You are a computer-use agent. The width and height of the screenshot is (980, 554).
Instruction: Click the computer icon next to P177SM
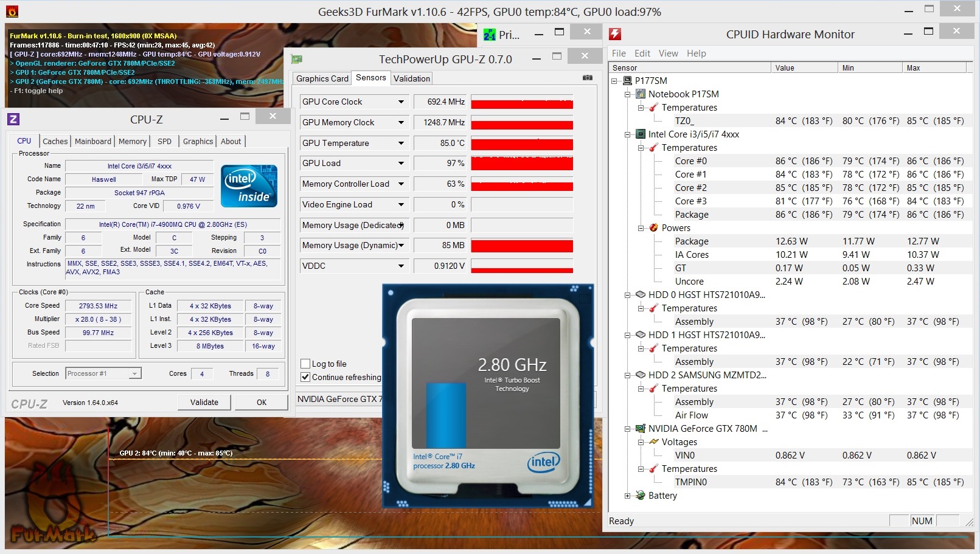click(x=627, y=80)
